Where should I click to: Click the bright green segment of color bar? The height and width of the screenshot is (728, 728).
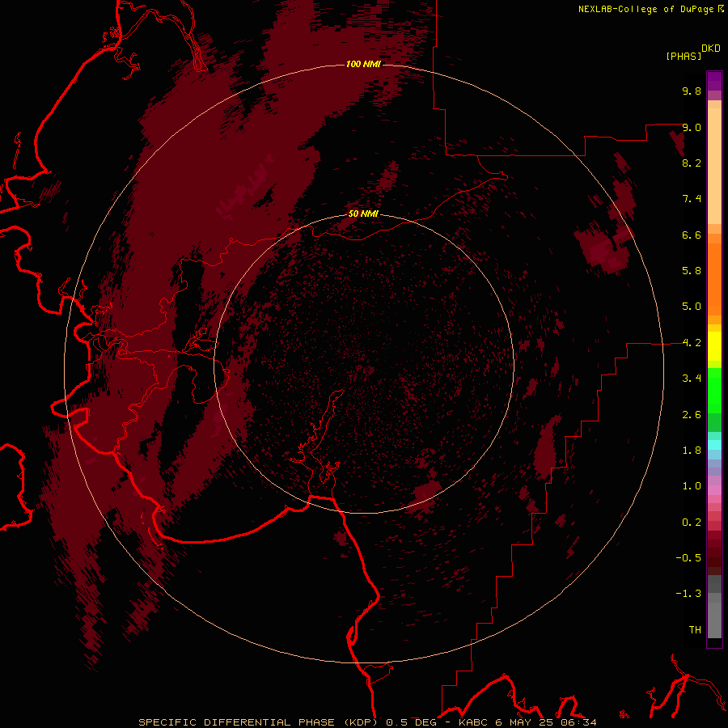point(714,391)
